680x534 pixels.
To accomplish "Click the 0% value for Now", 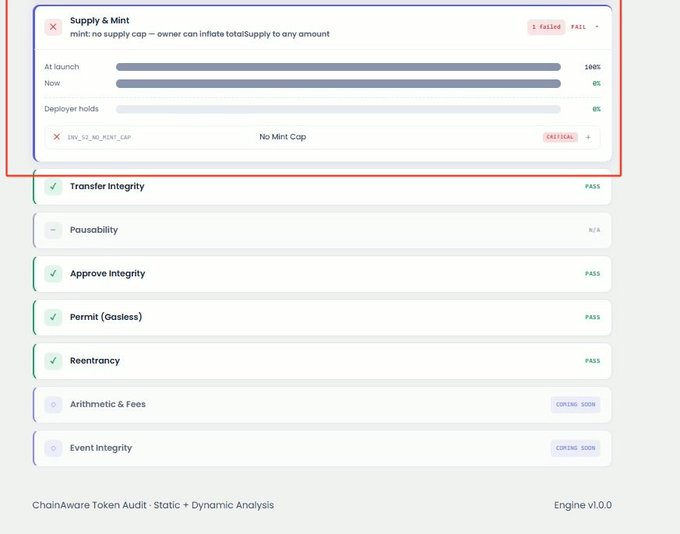I will (597, 84).
